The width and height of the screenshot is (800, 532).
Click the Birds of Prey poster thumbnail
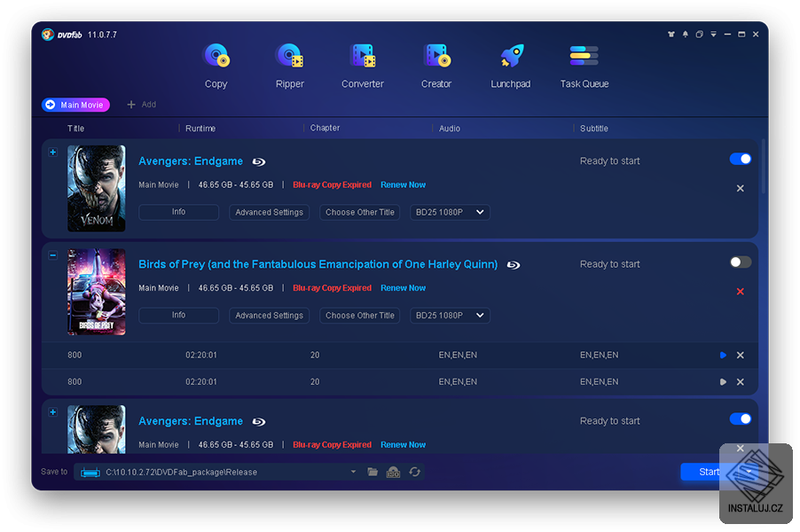[97, 292]
